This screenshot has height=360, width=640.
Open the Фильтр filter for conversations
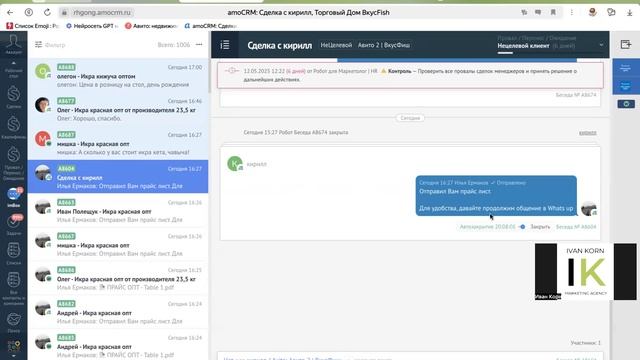pos(50,44)
